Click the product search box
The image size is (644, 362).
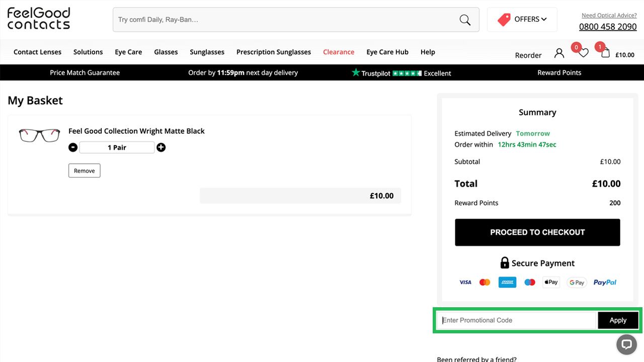point(287,20)
